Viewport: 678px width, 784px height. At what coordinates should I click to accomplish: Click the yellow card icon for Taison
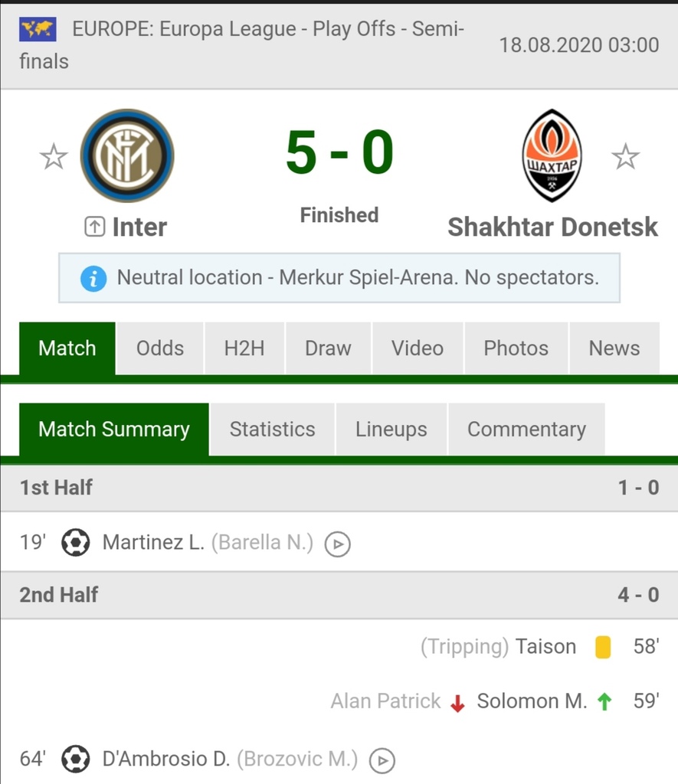point(603,647)
